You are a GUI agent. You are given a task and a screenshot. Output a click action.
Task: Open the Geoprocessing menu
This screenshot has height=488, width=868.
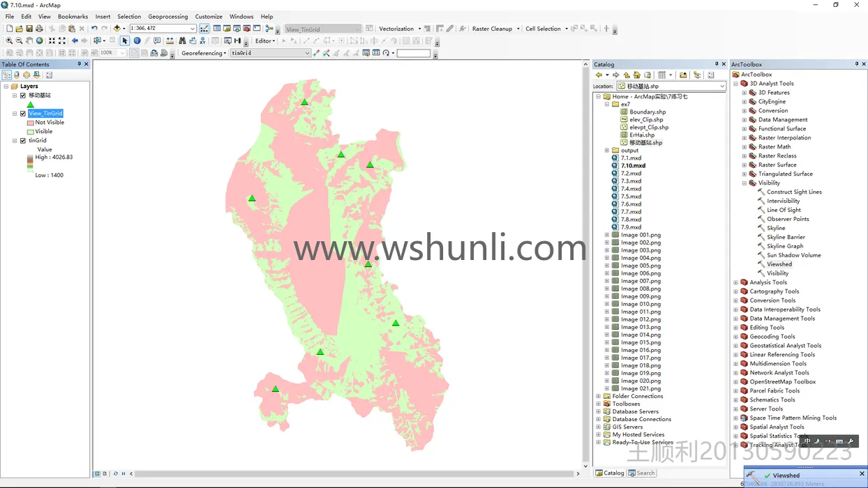pos(167,16)
